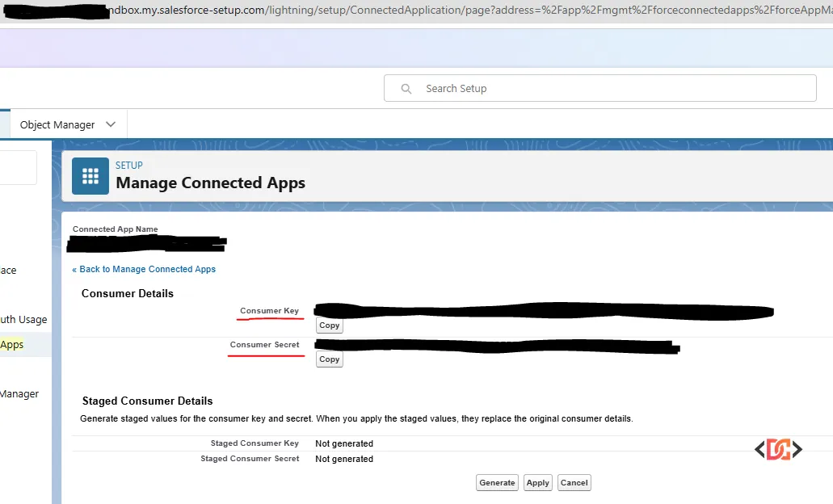Screen dimensions: 833x504
Task: Follow the Back to Manage Connected Apps link
Action: (x=144, y=269)
